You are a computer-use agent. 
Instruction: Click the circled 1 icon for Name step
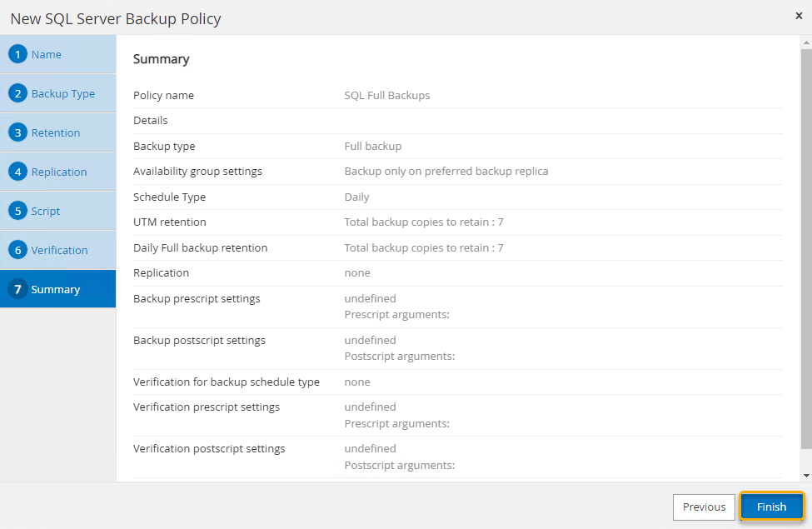coord(18,54)
